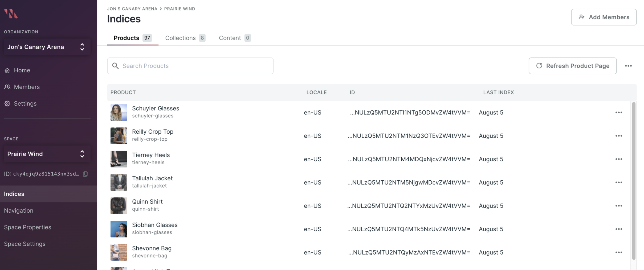Click the Siobhan Glasses thumbnail image
Viewport: 644px width, 270px height.
(119, 229)
